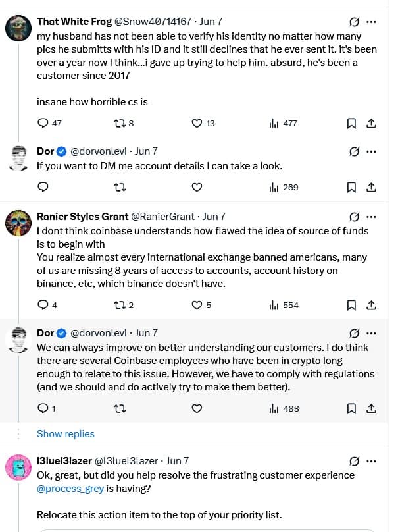The width and height of the screenshot is (400, 532).
Task: Share Ranier Grant's tweet
Action: (x=372, y=305)
